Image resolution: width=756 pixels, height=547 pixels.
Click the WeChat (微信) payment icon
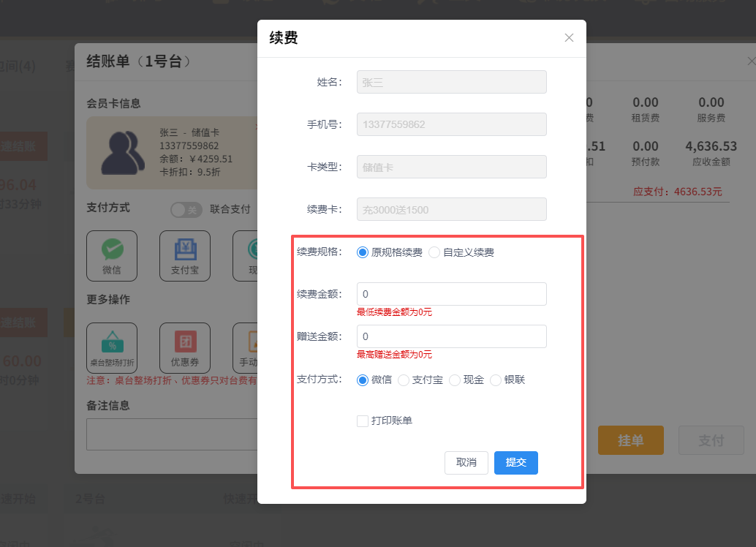pyautogui.click(x=112, y=250)
